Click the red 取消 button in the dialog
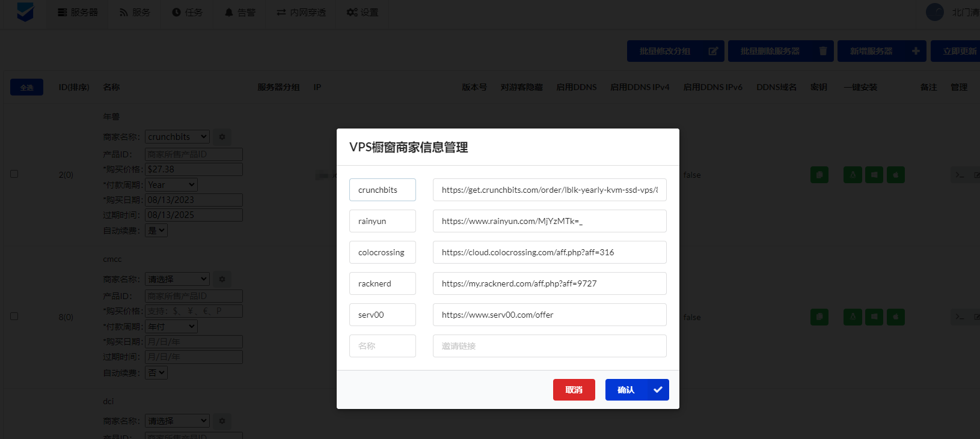Screen dimensions: 980x439 point(574,390)
